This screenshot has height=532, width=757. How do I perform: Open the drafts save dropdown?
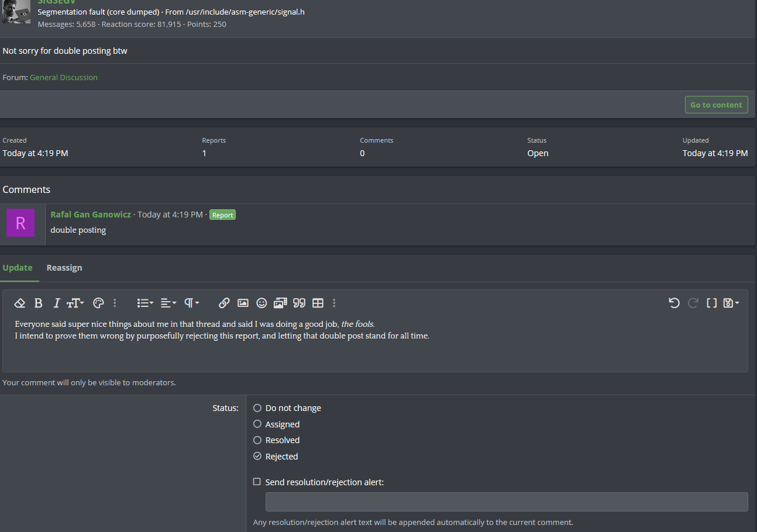(x=731, y=303)
